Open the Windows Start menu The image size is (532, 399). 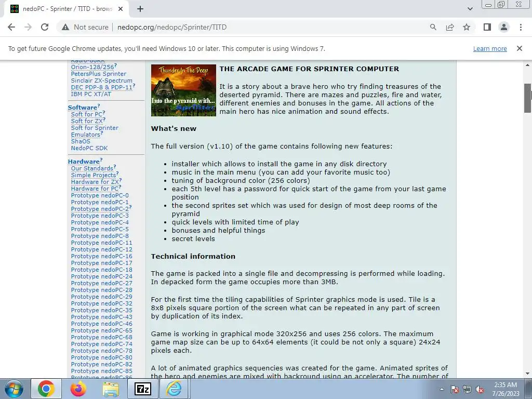coord(14,389)
